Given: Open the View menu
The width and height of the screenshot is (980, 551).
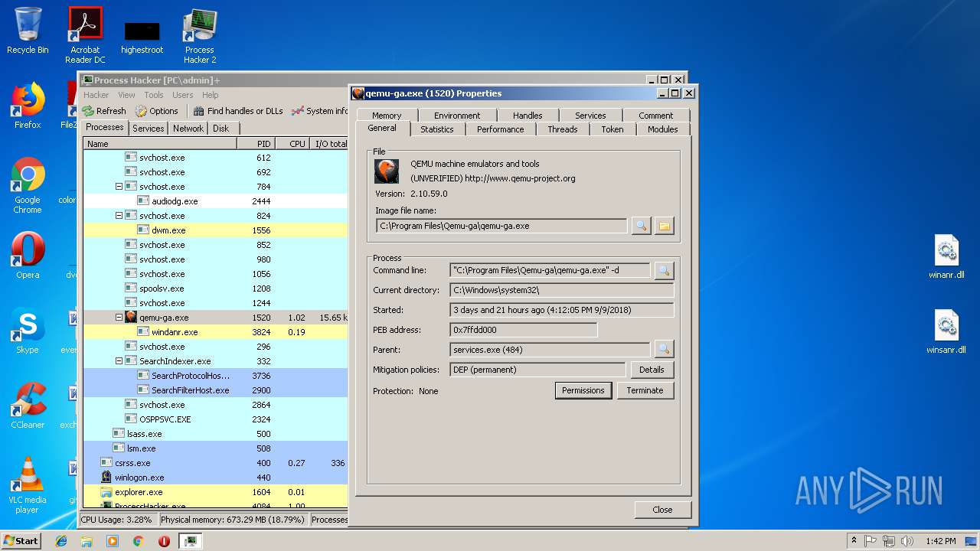Looking at the screenshot, I should [x=127, y=95].
